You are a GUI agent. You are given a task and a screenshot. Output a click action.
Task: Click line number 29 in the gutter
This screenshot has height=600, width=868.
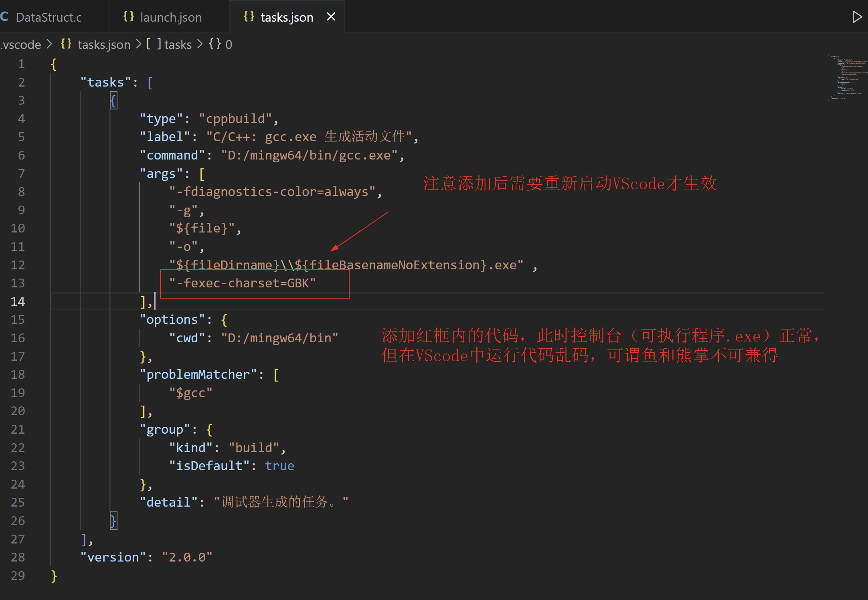[x=18, y=576]
